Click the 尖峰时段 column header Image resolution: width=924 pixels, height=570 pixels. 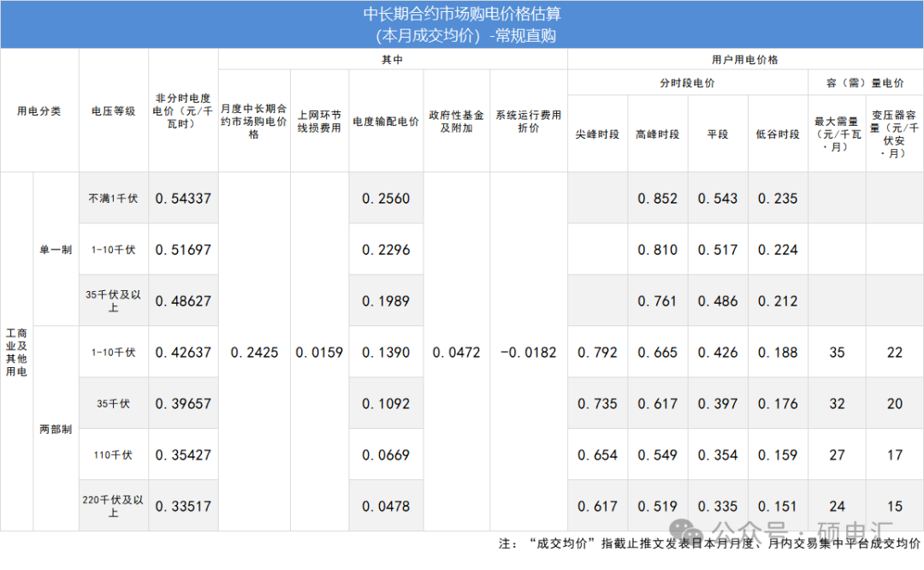[597, 134]
